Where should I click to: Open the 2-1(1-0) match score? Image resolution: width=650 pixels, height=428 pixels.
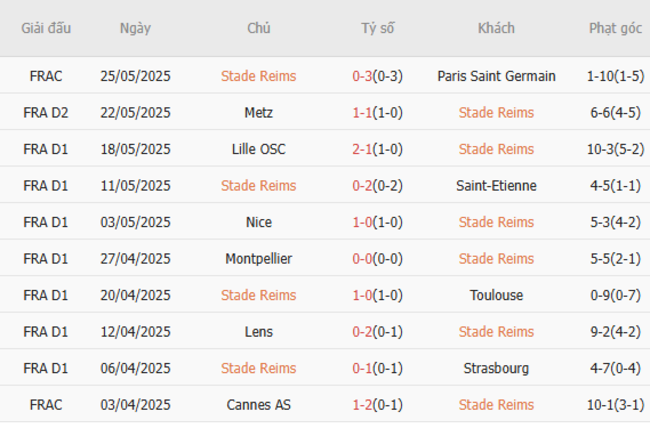coord(377,149)
